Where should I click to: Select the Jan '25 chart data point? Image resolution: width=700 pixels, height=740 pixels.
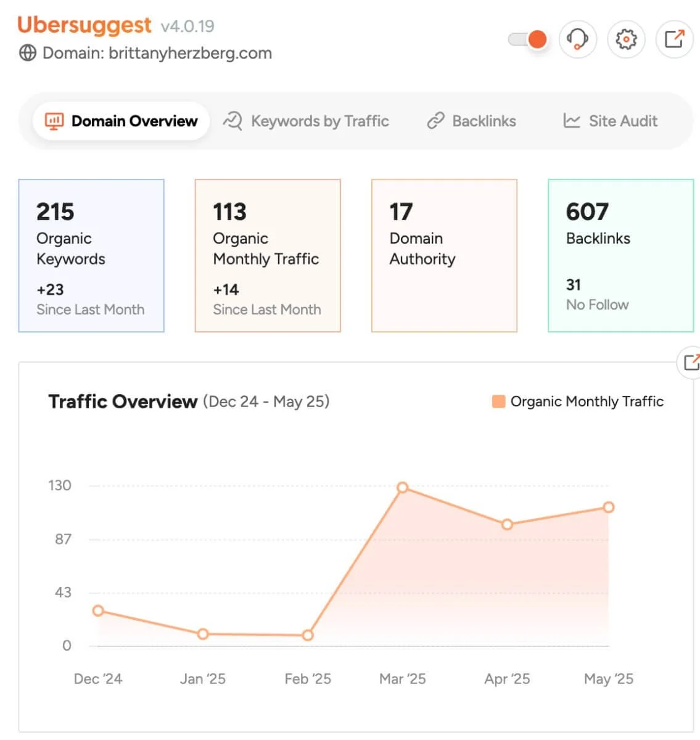point(203,634)
